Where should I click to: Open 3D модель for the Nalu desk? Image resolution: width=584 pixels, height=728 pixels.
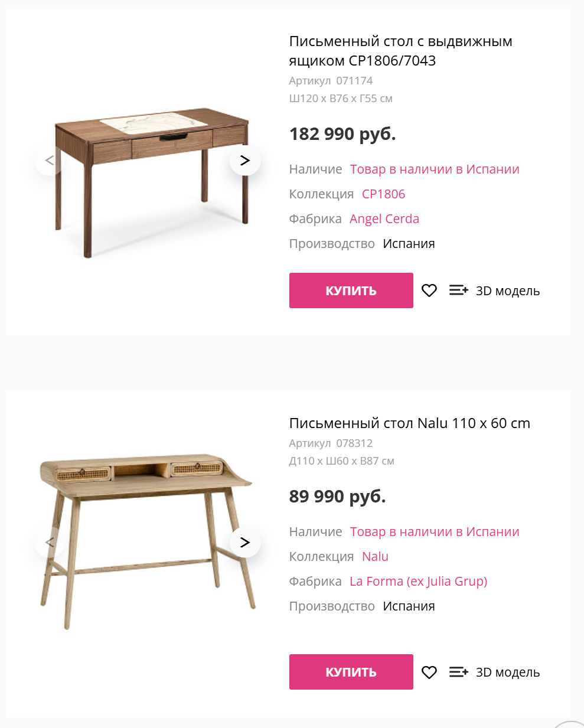tap(508, 672)
